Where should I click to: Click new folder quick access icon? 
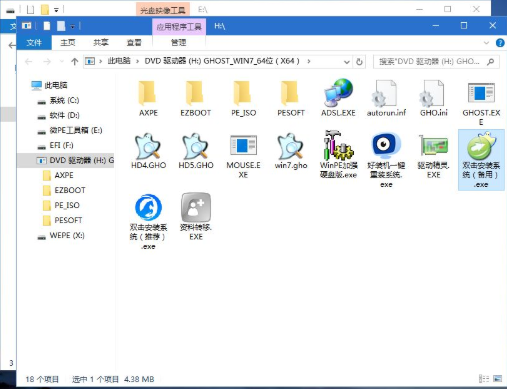coord(61,26)
